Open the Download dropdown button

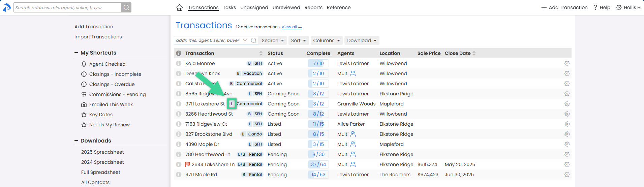(x=362, y=40)
